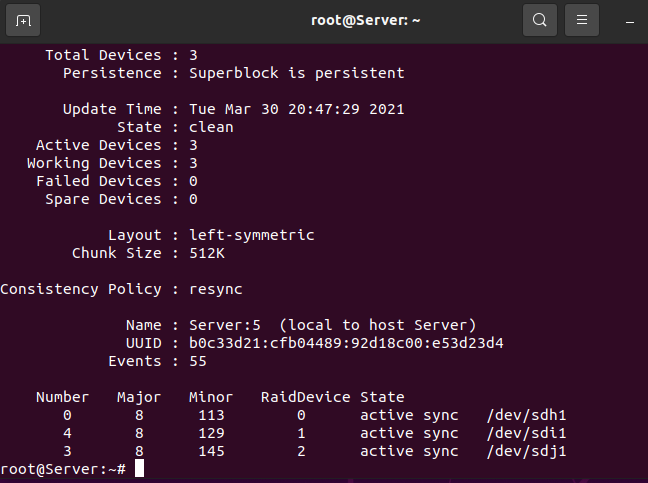The height and width of the screenshot is (483, 648).
Task: Click the 'Working Devices' label
Action: 94,164
